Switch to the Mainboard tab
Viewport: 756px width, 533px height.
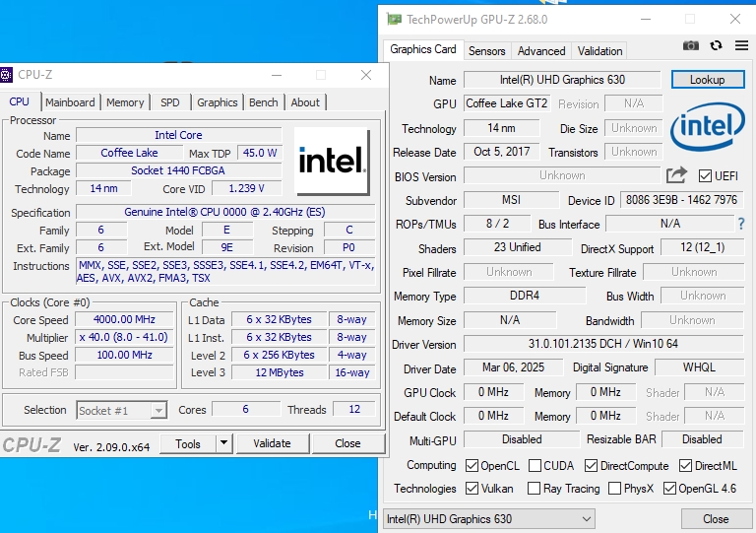[x=71, y=102]
